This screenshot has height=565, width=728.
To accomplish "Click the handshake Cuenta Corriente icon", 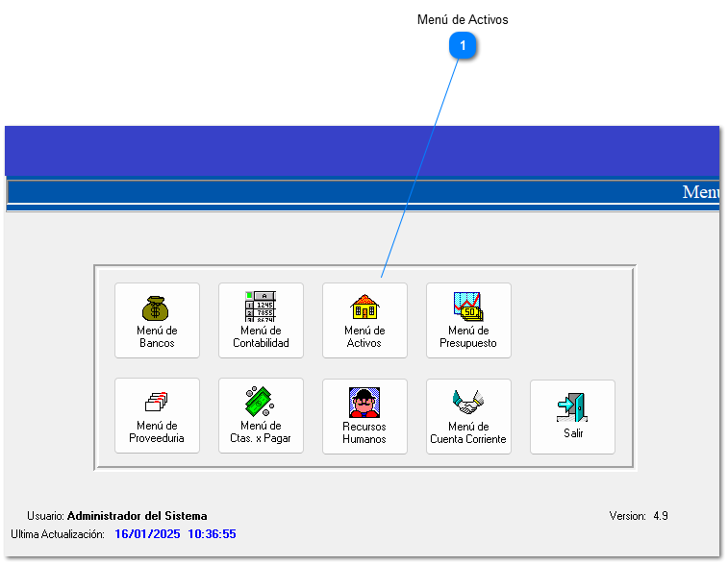I will tap(468, 402).
